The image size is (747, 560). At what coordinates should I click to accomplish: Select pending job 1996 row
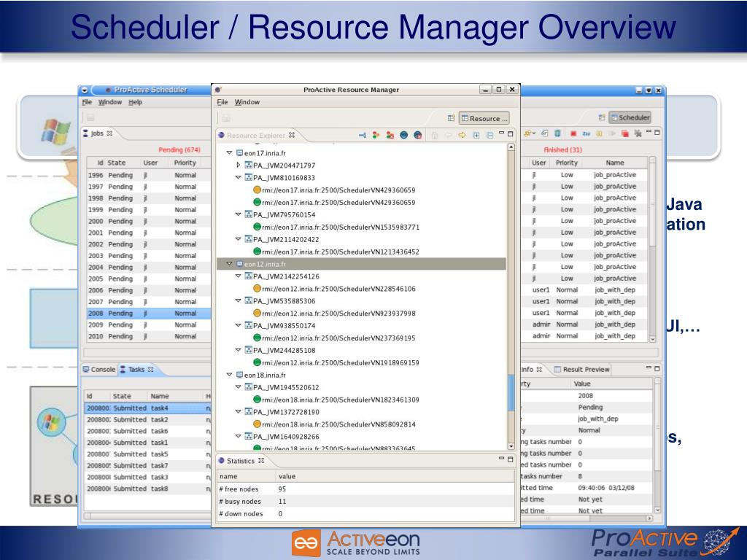pos(147,175)
